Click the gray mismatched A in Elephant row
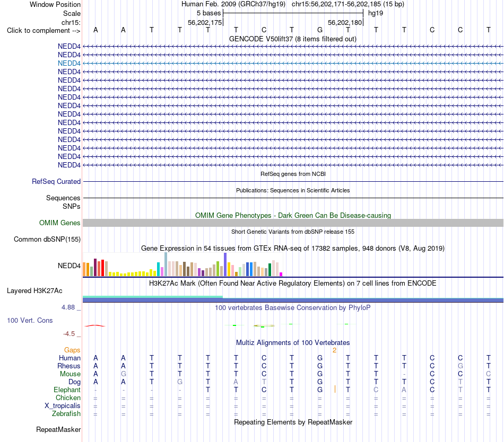This screenshot has width=504, height=442. [404, 390]
